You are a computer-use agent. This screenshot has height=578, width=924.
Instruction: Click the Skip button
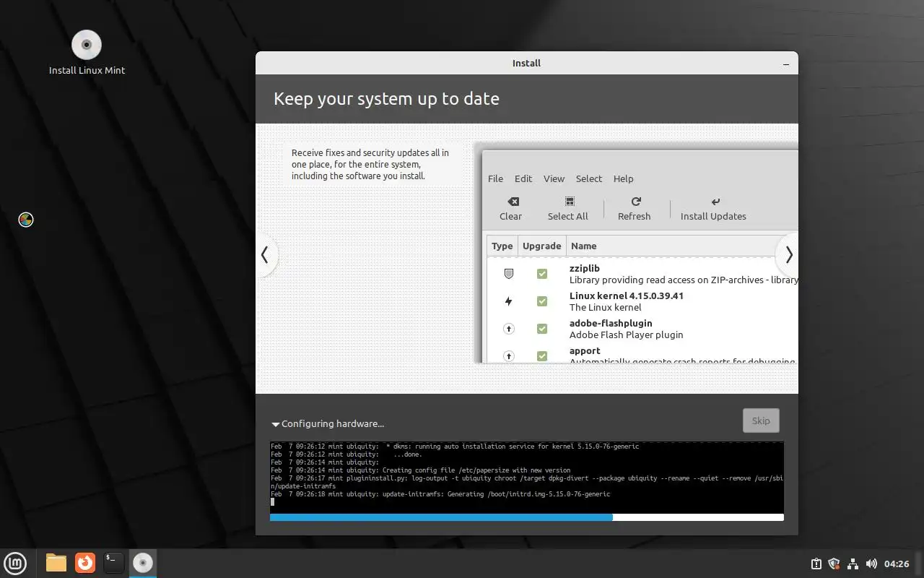tap(761, 420)
